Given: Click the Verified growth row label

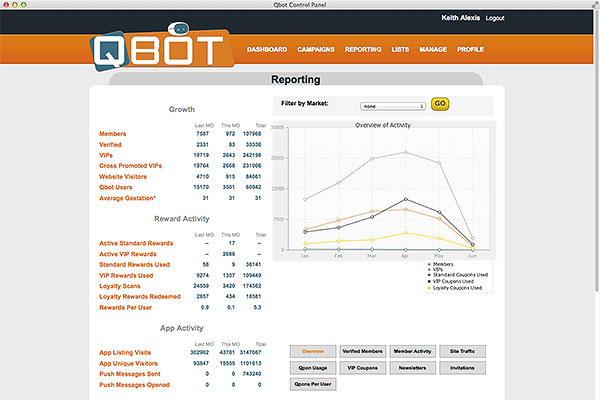Looking at the screenshot, I should click(110, 145).
